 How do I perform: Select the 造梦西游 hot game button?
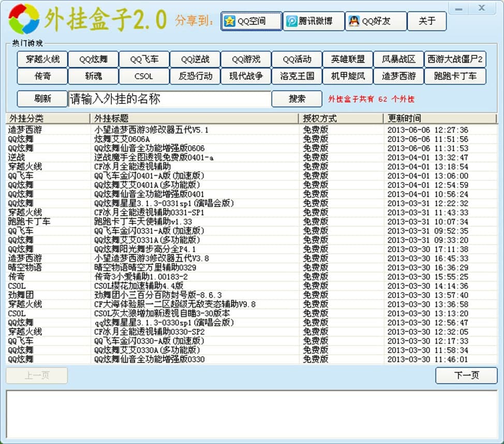pyautogui.click(x=398, y=76)
